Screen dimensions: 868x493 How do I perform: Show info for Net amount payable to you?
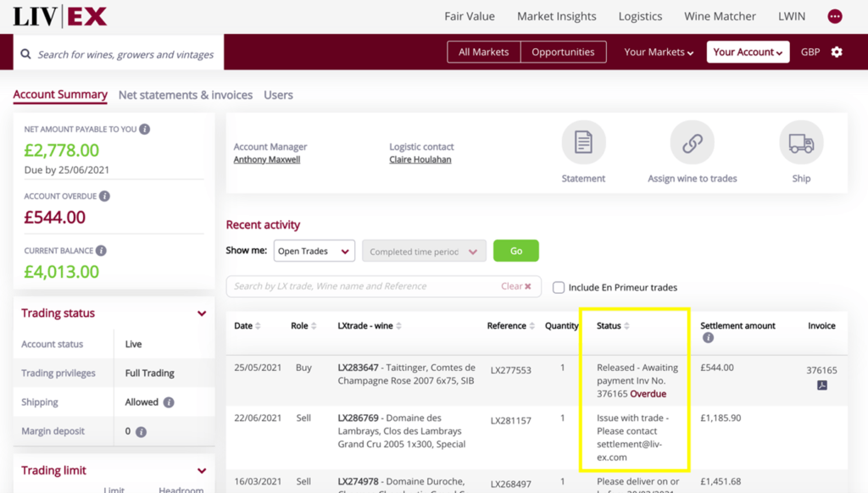pos(144,129)
